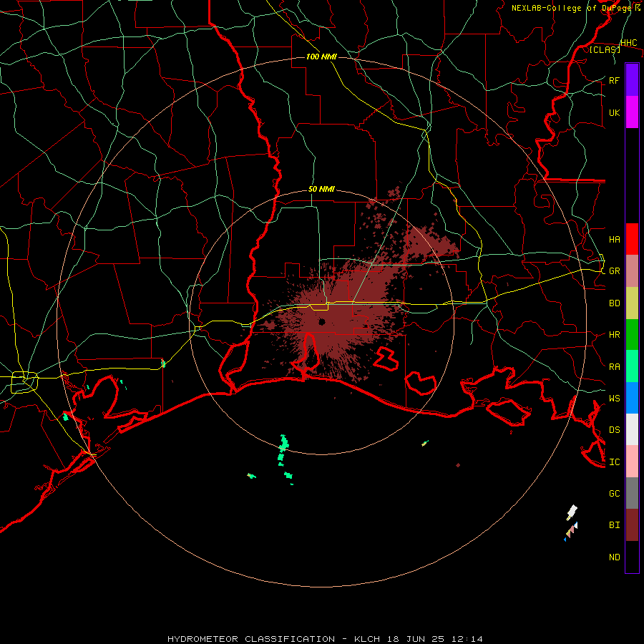Click the [CLAS] units label
Viewport: 644px width, 644px height.
605,49
